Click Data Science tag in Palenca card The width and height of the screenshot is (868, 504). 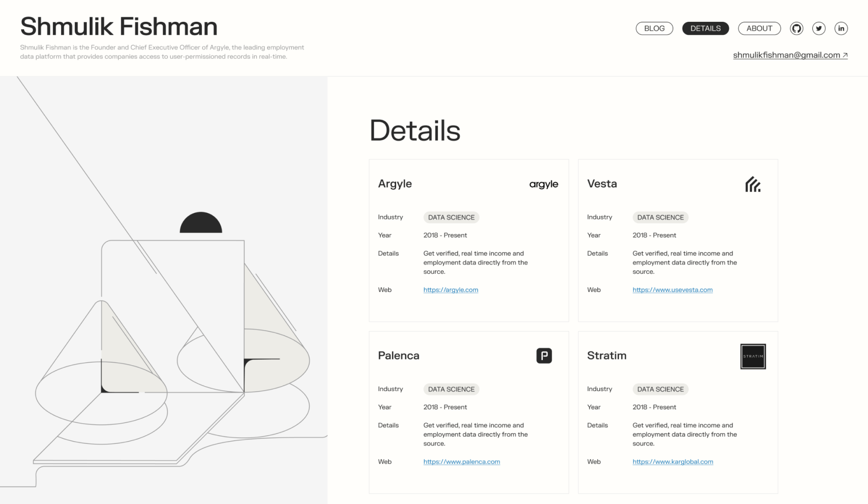[451, 389]
